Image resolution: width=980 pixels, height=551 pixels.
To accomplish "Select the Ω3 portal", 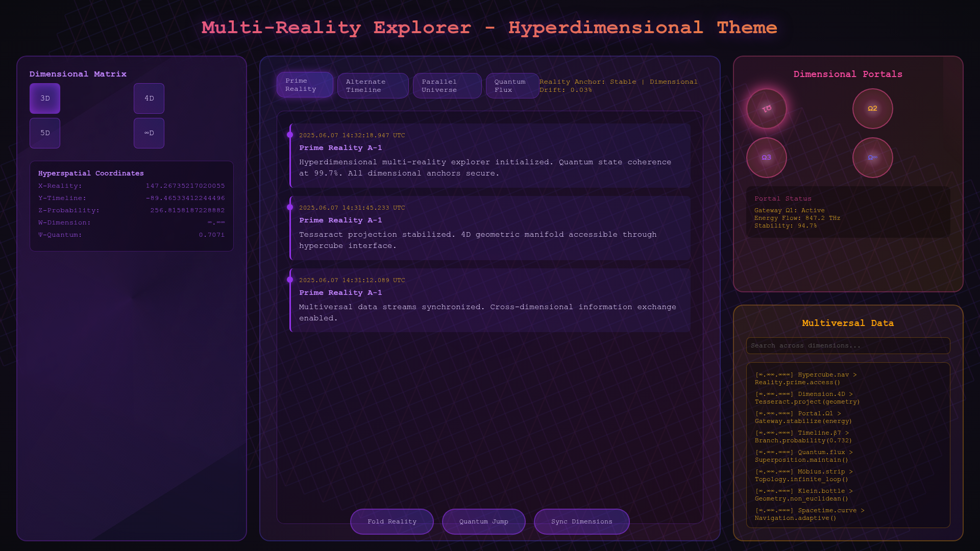I will pos(766,158).
